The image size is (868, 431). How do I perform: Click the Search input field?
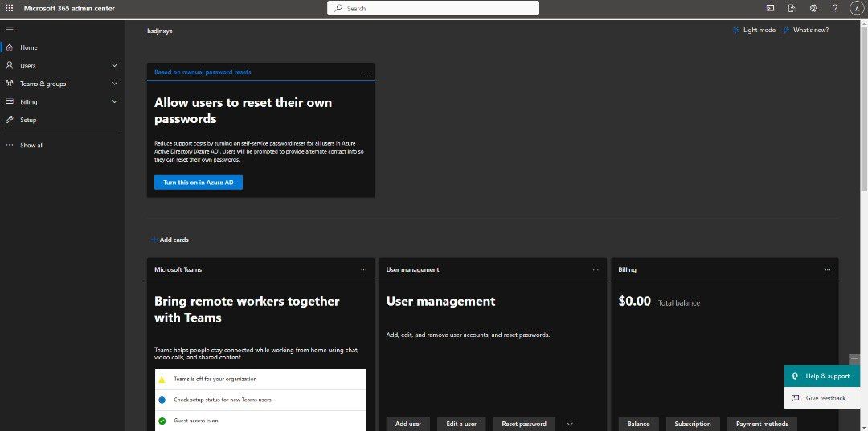point(433,8)
